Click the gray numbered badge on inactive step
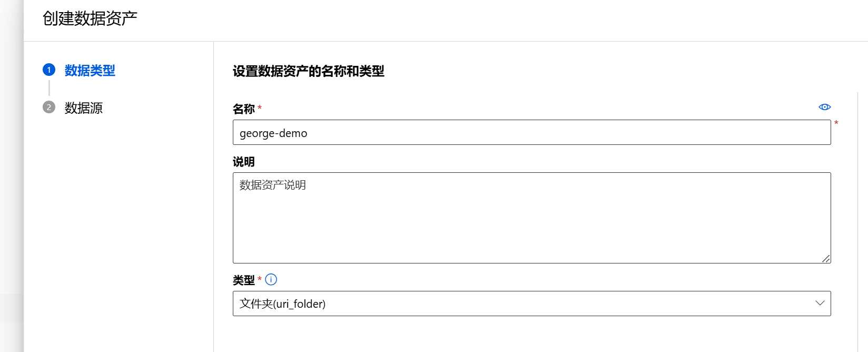 click(x=48, y=107)
